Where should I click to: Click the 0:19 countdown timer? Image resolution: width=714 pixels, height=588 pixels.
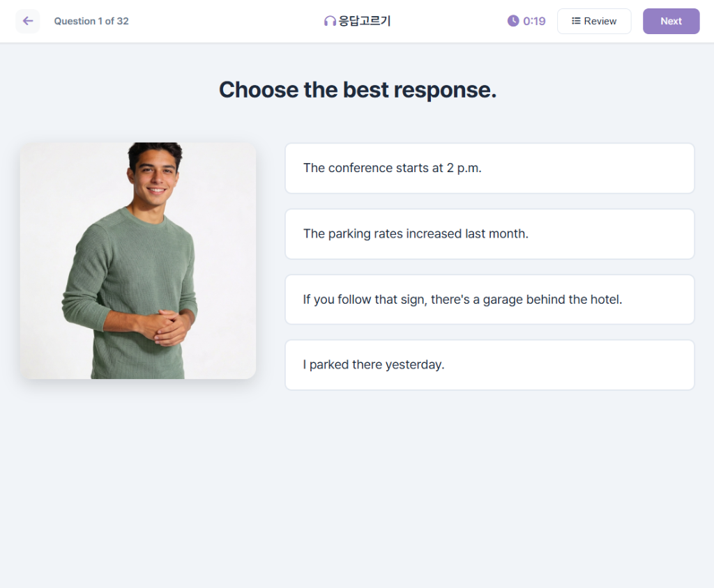point(534,21)
